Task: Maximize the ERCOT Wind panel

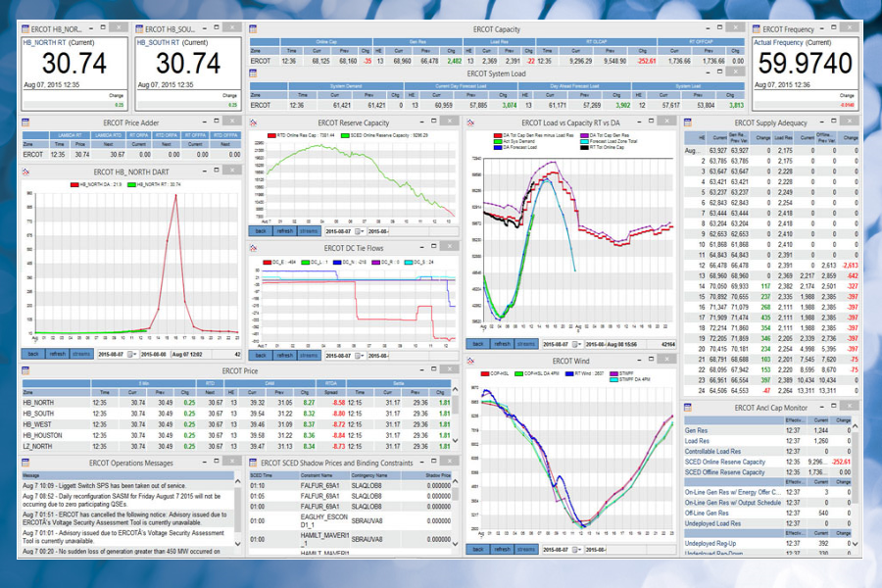Action: tap(652, 359)
